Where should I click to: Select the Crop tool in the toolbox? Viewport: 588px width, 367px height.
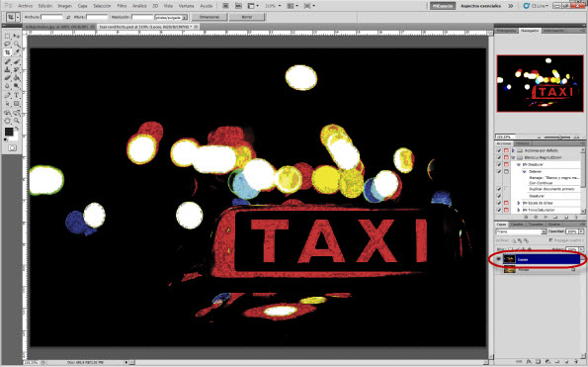point(8,52)
